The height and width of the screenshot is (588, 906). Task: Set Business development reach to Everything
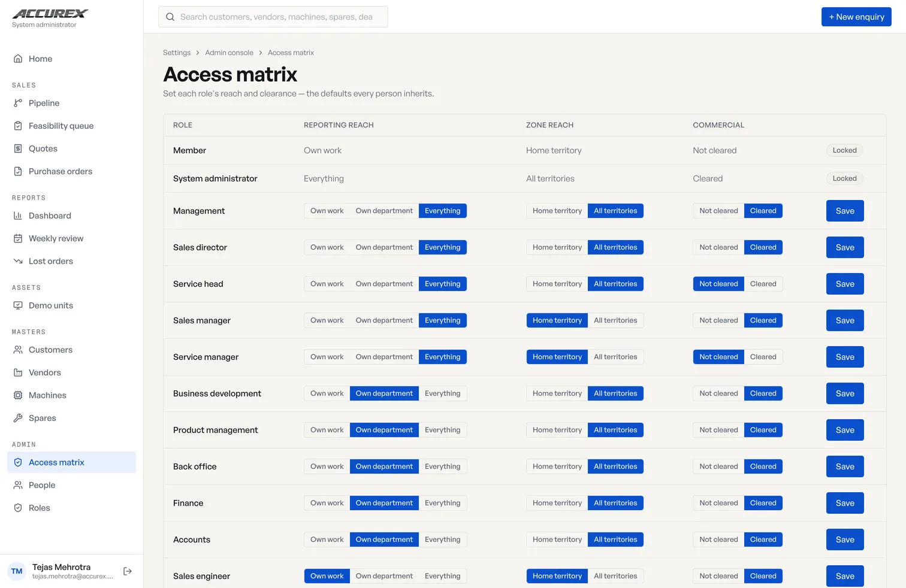pos(443,393)
